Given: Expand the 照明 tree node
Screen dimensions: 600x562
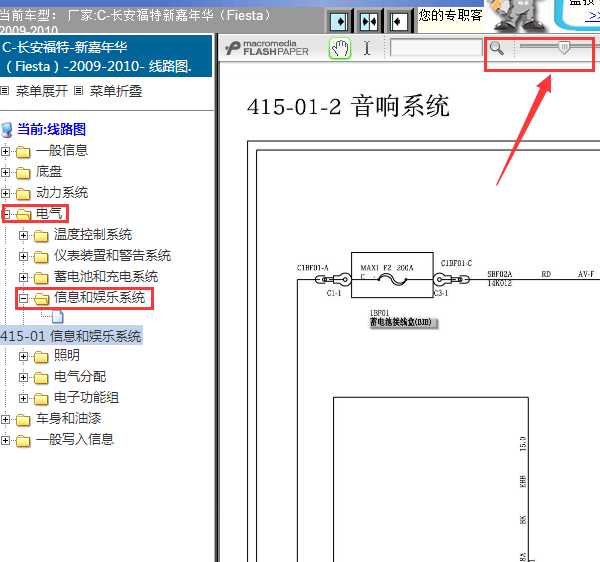Looking at the screenshot, I should 23,357.
